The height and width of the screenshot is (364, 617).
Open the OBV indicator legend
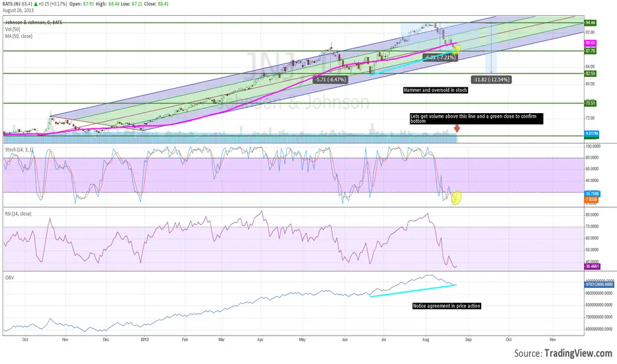[9, 278]
